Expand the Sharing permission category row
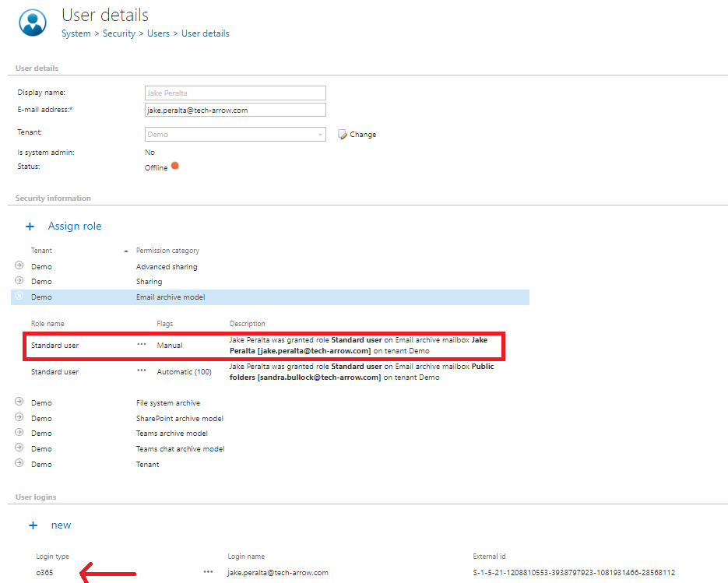The height and width of the screenshot is (583, 728). click(19, 281)
